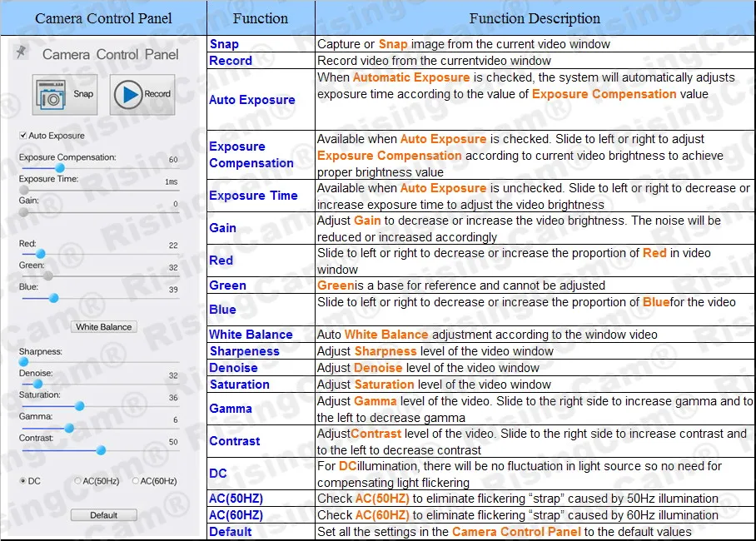Click AC(50HZ) in the Function column
The height and width of the screenshot is (541, 756).
[x=236, y=499]
